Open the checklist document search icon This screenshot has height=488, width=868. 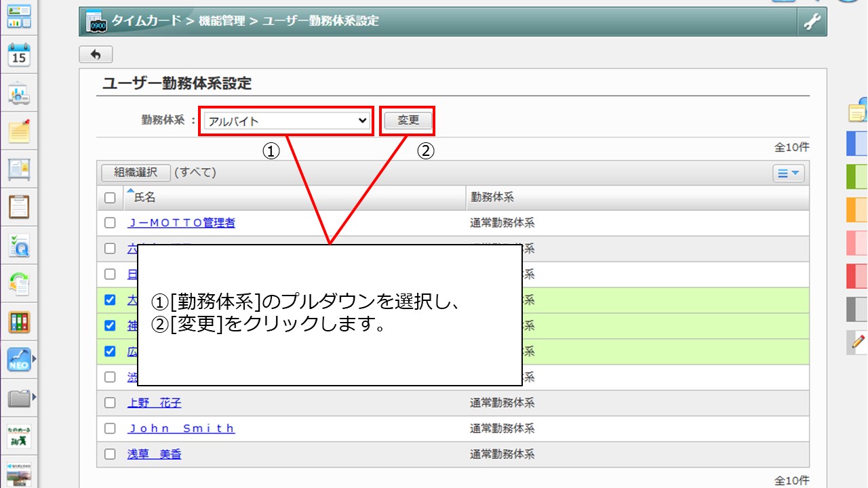tap(19, 245)
